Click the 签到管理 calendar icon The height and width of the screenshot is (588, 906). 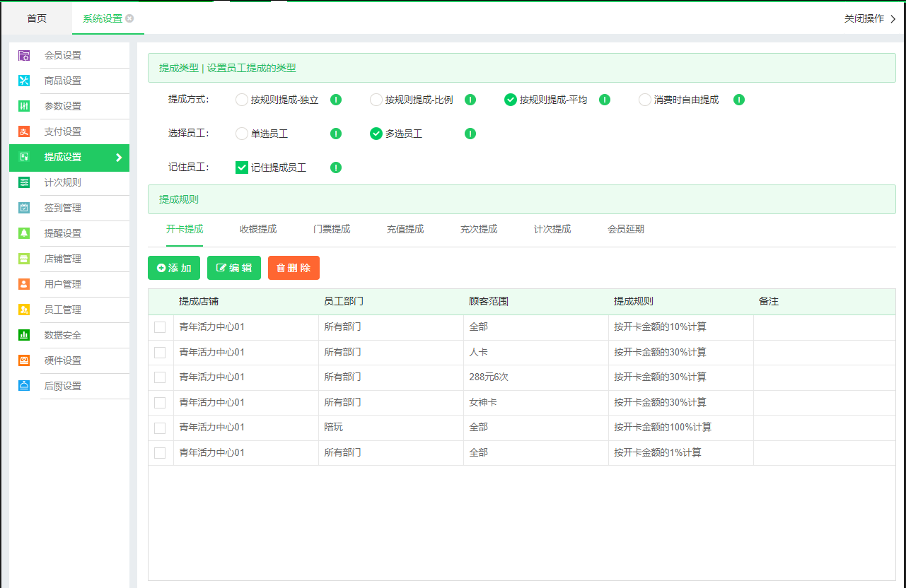click(24, 208)
